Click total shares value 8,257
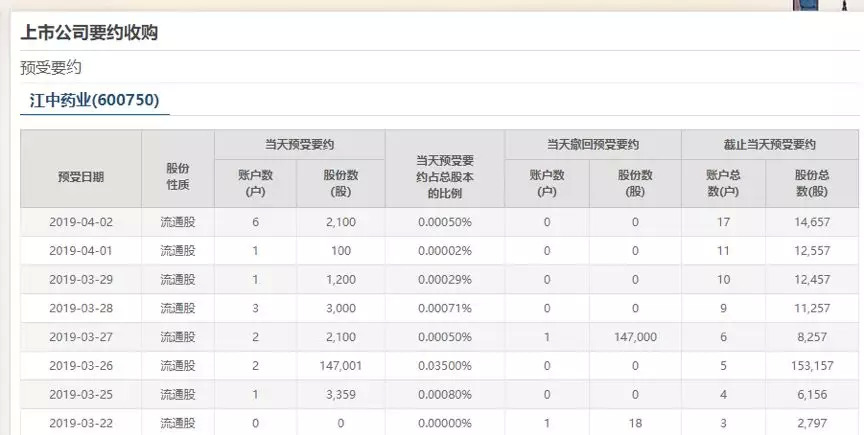This screenshot has width=864, height=435. 812,337
